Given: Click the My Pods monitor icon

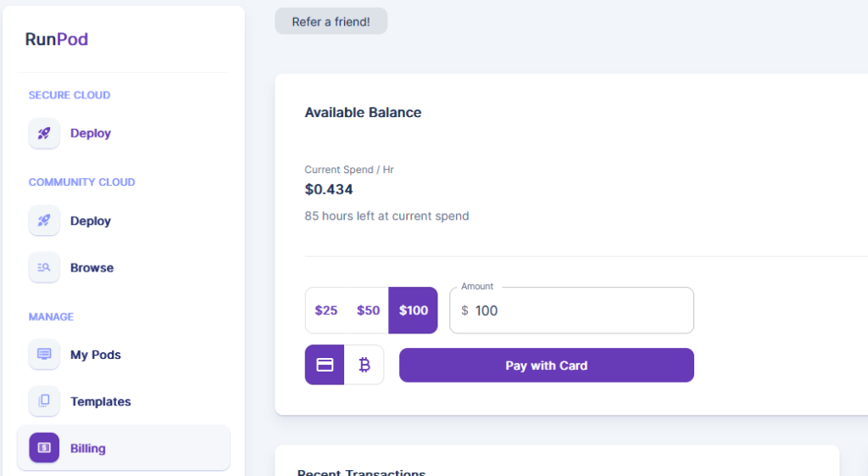Looking at the screenshot, I should (x=44, y=355).
